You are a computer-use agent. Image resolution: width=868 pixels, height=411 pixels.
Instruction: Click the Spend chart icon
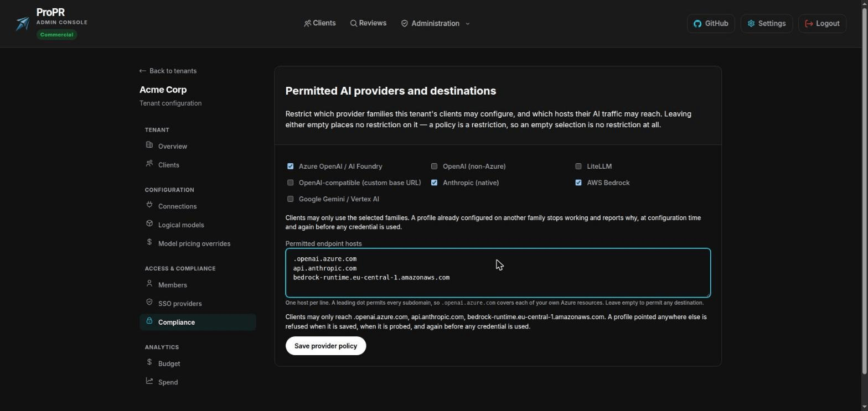click(149, 381)
